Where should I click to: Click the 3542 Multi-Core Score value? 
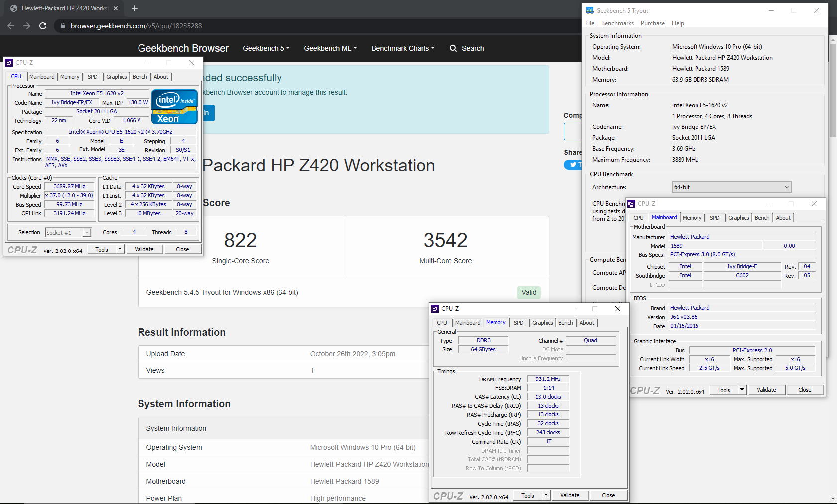[445, 240]
